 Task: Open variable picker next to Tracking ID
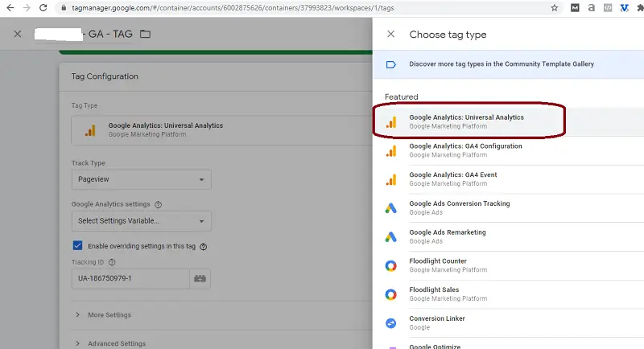(200, 278)
